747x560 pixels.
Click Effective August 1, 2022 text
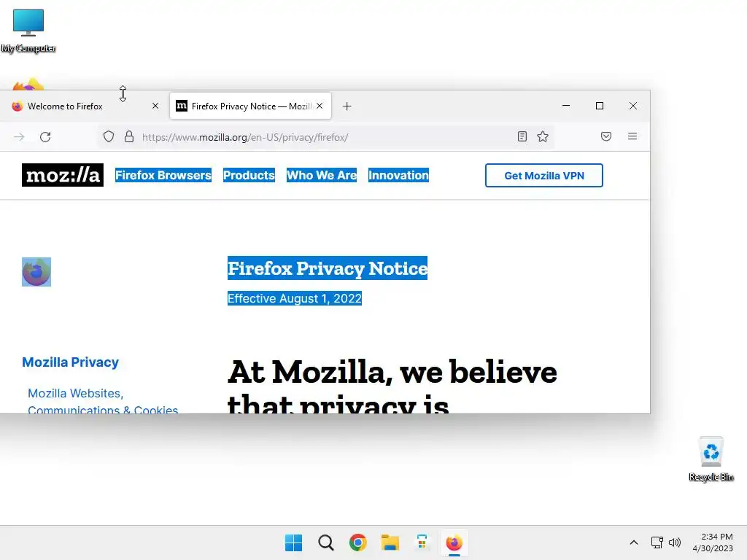point(295,298)
